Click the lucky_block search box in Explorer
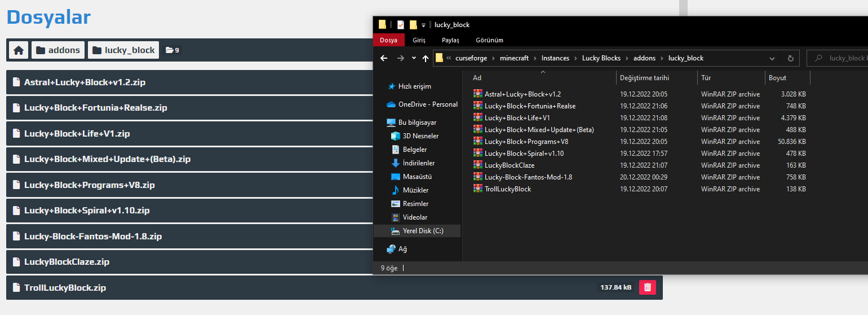Screen dimensions: 868x315 (x=838, y=58)
